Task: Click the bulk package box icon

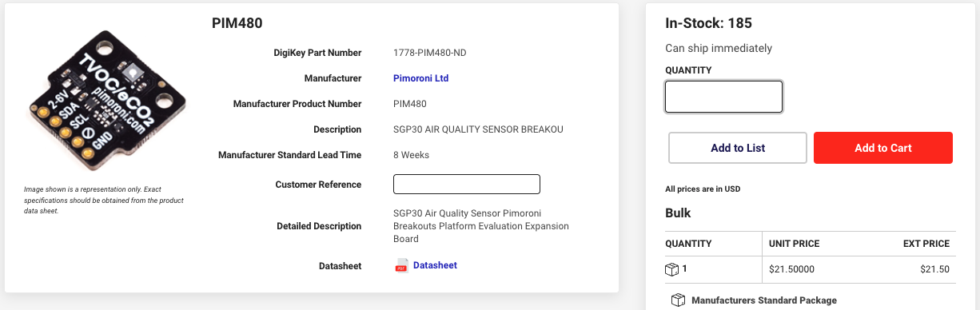Action: 671,269
